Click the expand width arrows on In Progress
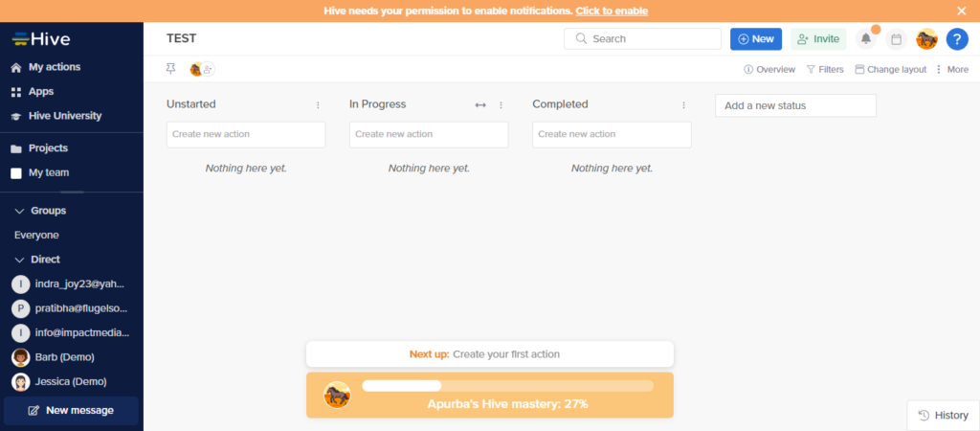 (x=480, y=104)
